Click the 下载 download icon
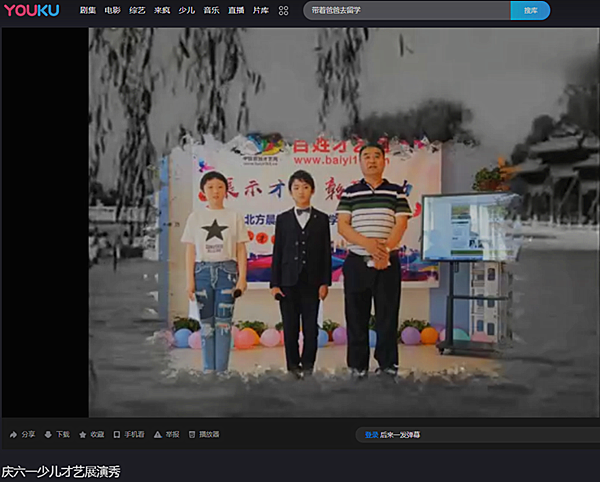Viewport: 600px width, 482px height. tap(48, 435)
